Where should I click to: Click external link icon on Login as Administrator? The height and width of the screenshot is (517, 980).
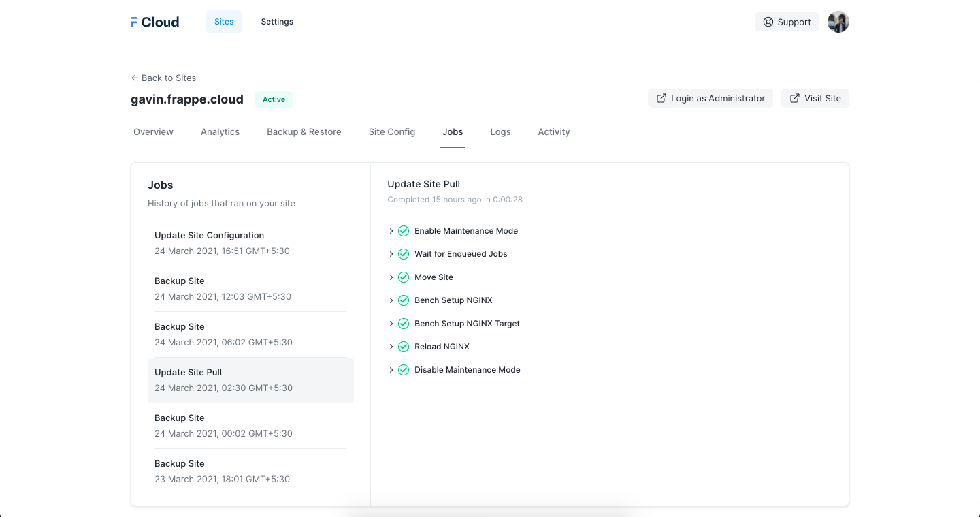[x=661, y=98]
